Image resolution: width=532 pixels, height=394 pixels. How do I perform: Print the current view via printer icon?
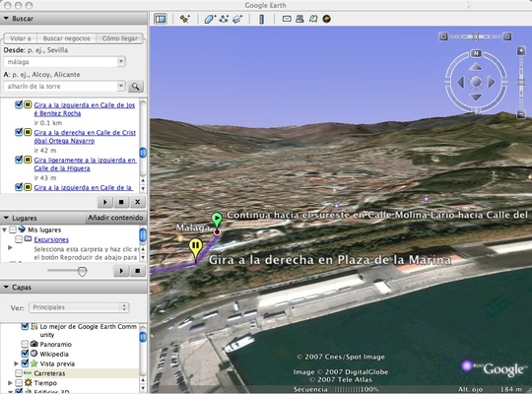[x=299, y=19]
